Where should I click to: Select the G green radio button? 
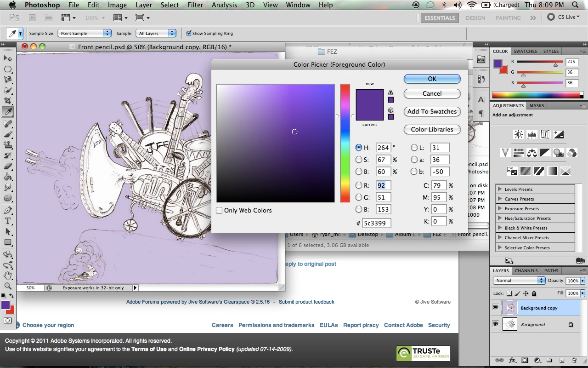click(x=359, y=197)
